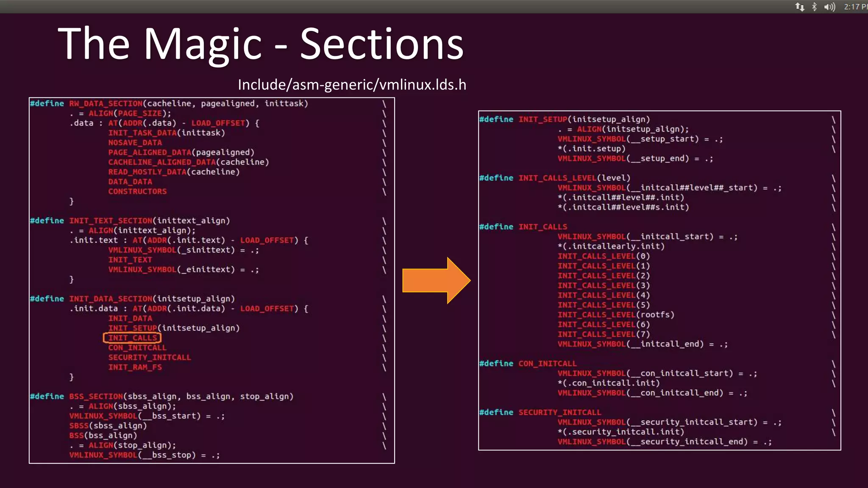Click VMLINUX_SYMBOL(__bss_stop) line
The image size is (868, 488).
[145, 455]
